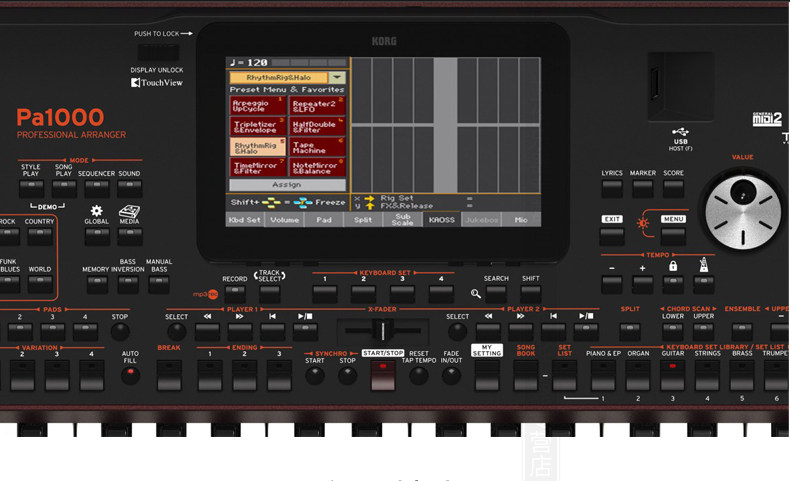Viewport: 790px width, 481px height.
Task: Toggle the Split button
Action: [630, 332]
